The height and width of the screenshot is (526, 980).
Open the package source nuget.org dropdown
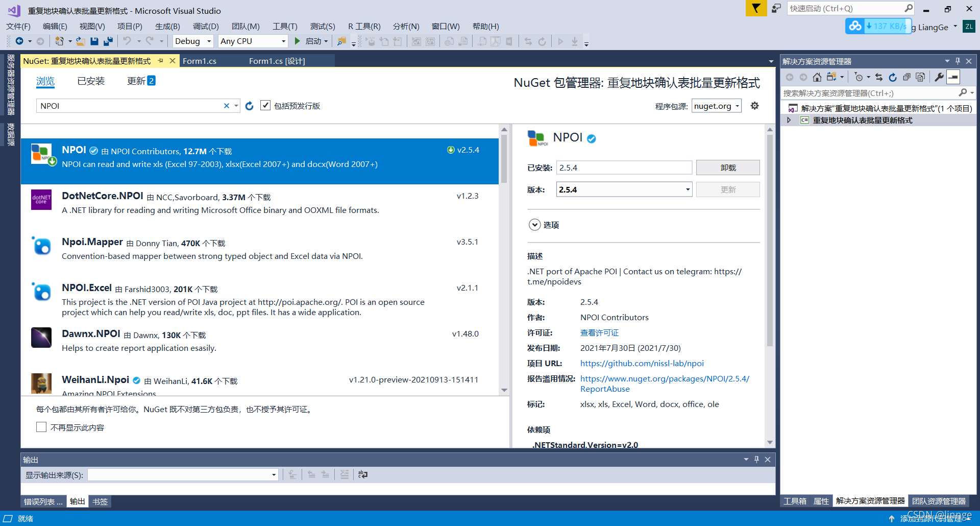pos(717,106)
